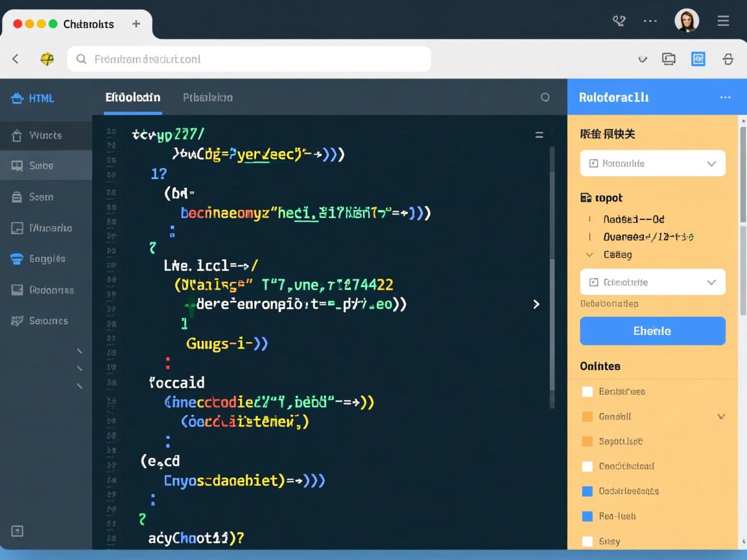The width and height of the screenshot is (747, 560).
Task: Open the hamburger menu at top right
Action: click(x=723, y=21)
